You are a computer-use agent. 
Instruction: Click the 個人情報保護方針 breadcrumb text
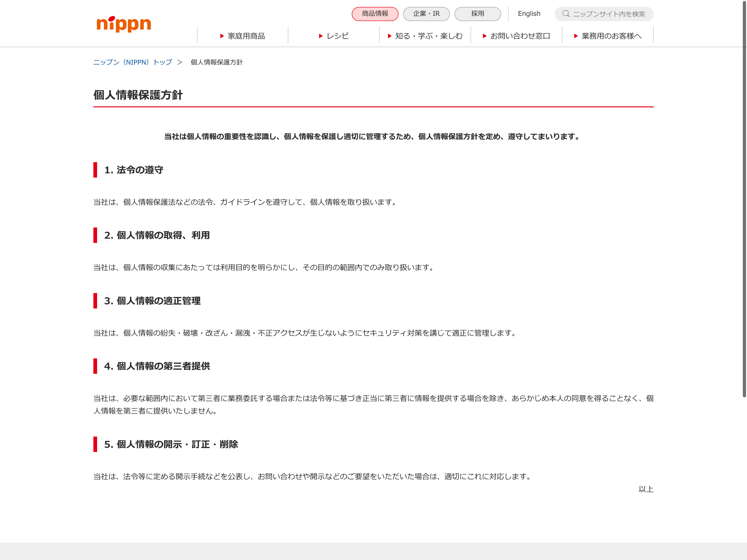(216, 62)
